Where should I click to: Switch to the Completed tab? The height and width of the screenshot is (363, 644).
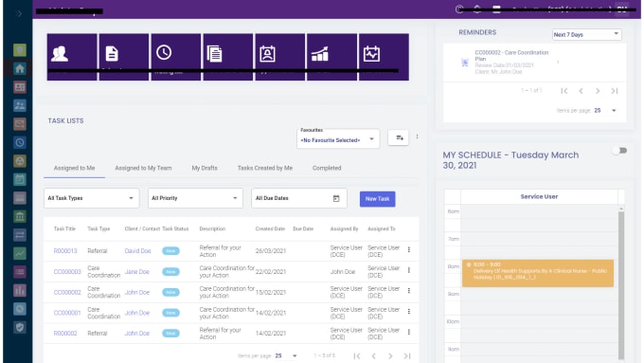(327, 168)
